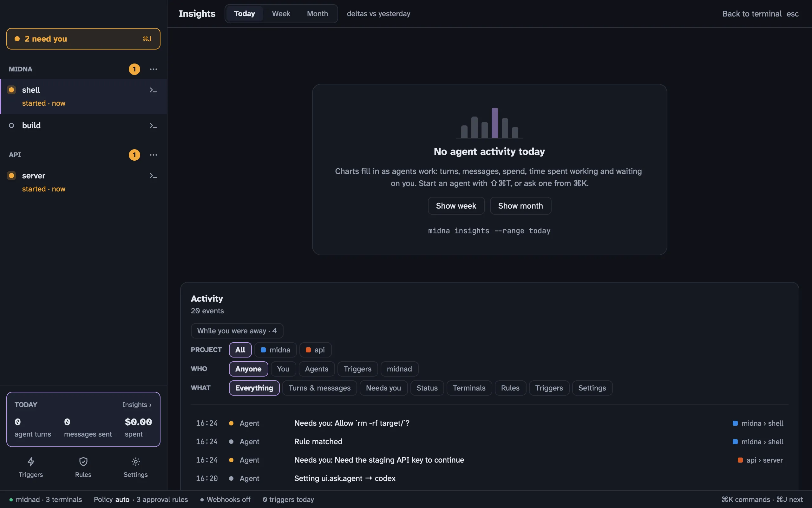
Task: Click the terminal prompt icon for build
Action: [153, 126]
